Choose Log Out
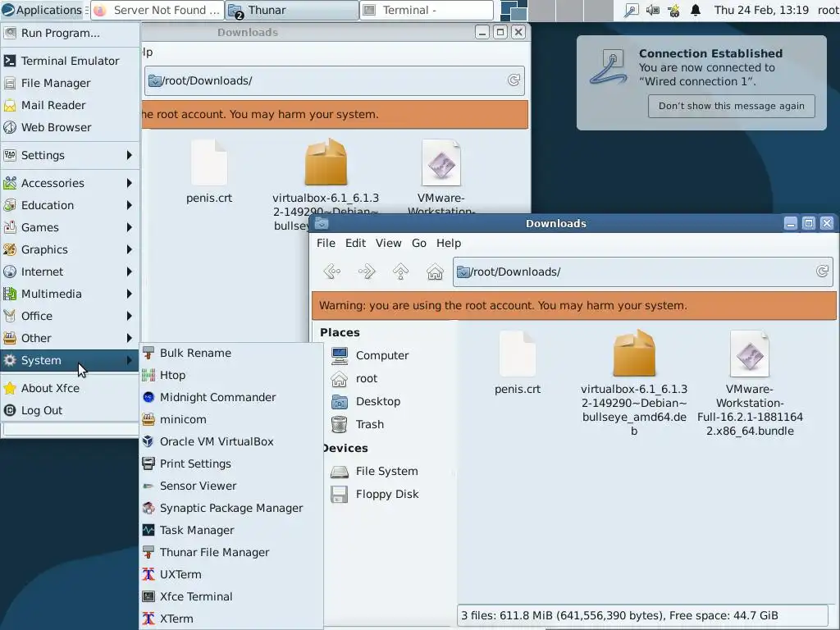The height and width of the screenshot is (630, 840). (71, 410)
